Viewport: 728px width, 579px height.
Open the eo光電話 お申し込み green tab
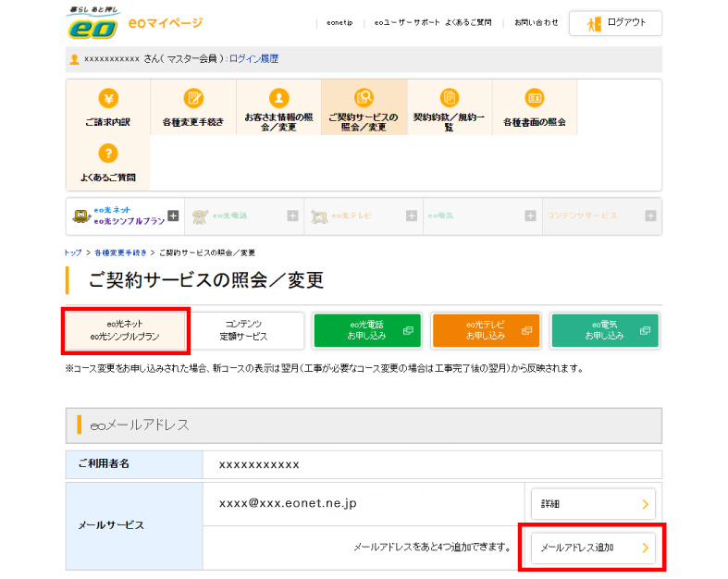(x=367, y=330)
